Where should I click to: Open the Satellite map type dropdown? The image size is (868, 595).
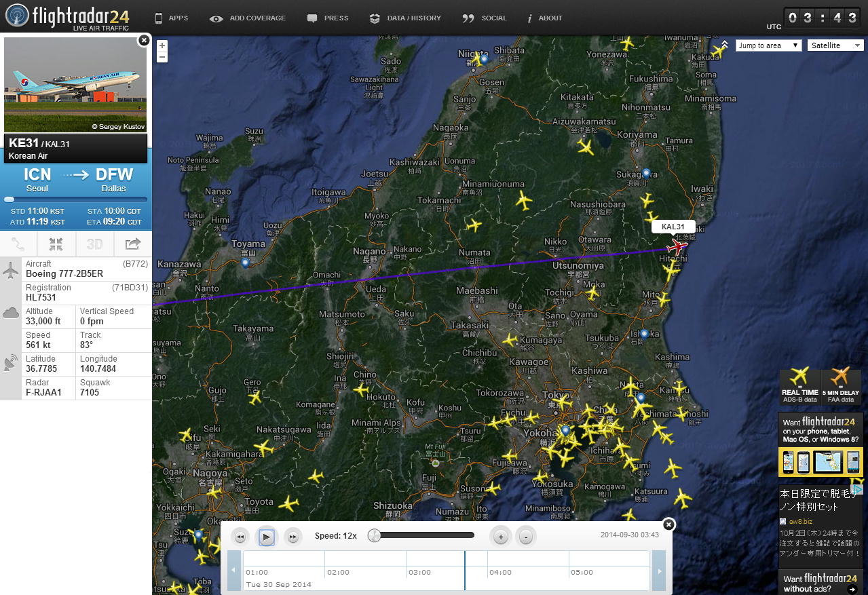(x=835, y=45)
